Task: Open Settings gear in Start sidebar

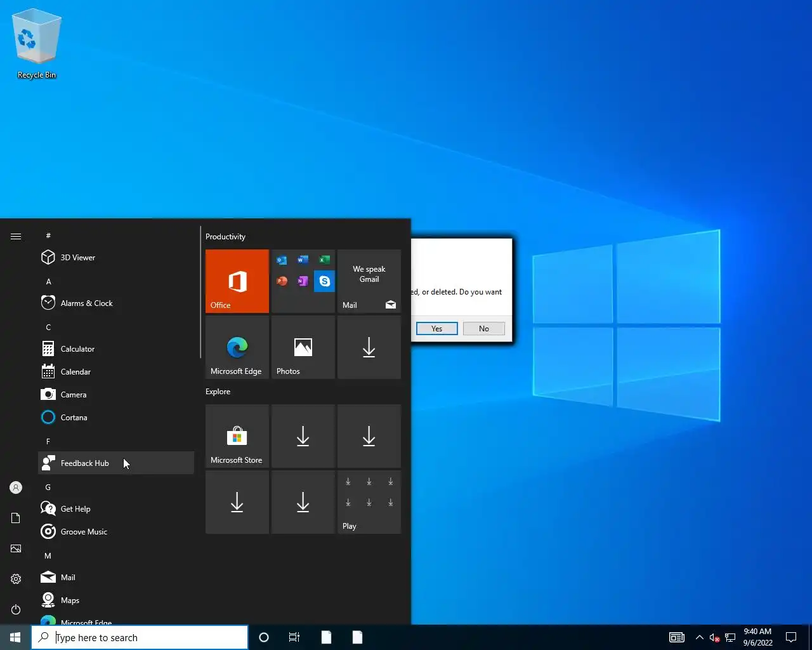Action: pos(16,579)
